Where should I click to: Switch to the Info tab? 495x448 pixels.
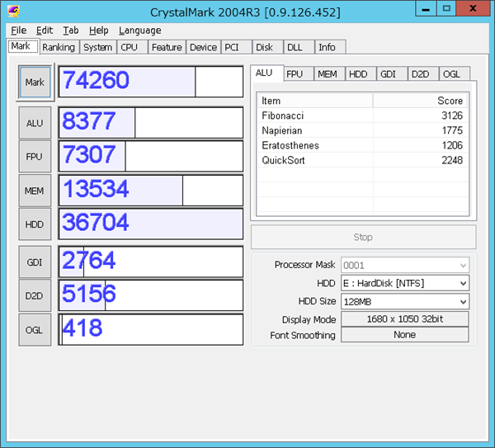(x=330, y=47)
